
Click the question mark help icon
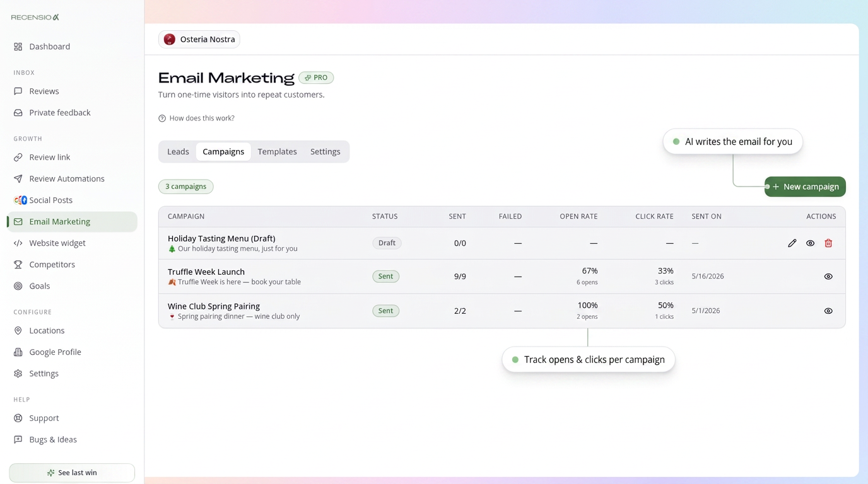pos(162,118)
